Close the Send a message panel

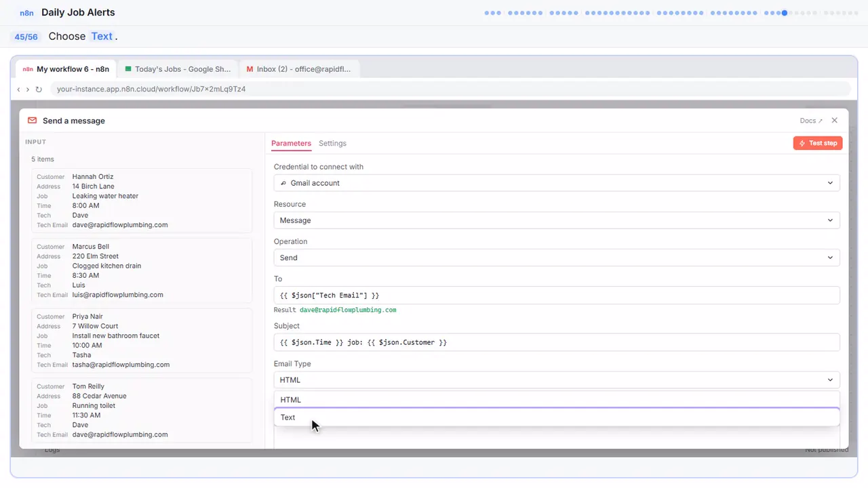click(834, 121)
